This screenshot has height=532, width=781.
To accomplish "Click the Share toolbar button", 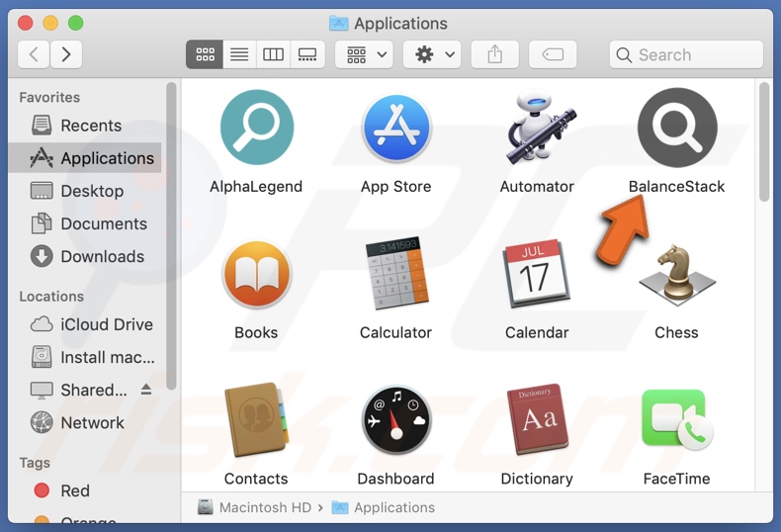I will point(494,54).
